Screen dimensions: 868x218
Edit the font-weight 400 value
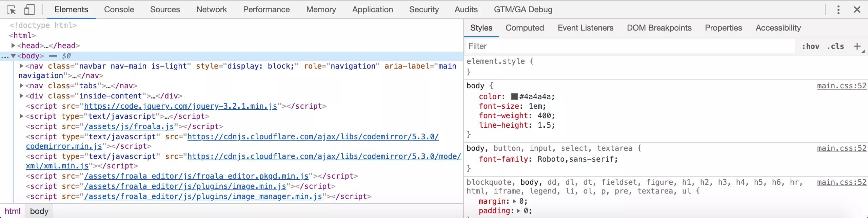pyautogui.click(x=544, y=115)
